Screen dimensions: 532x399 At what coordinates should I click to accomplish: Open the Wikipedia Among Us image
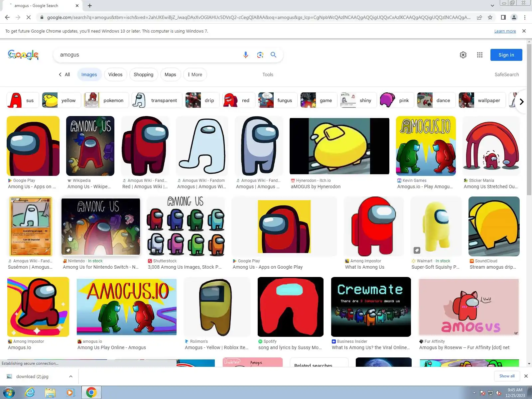(90, 146)
